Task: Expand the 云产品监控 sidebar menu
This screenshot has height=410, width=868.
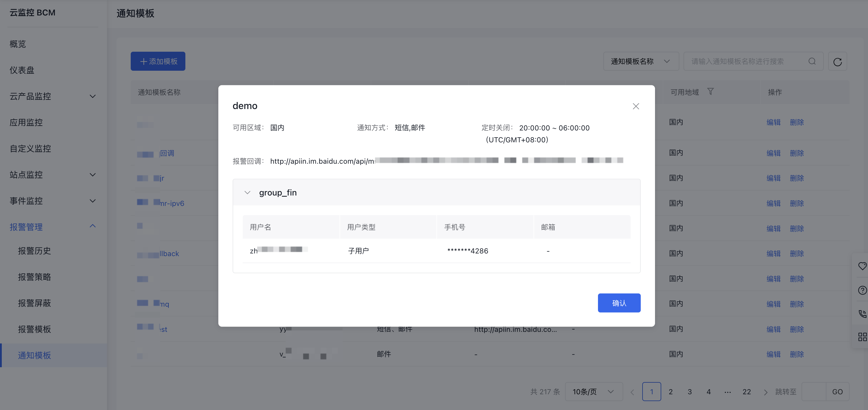Action: click(x=53, y=96)
